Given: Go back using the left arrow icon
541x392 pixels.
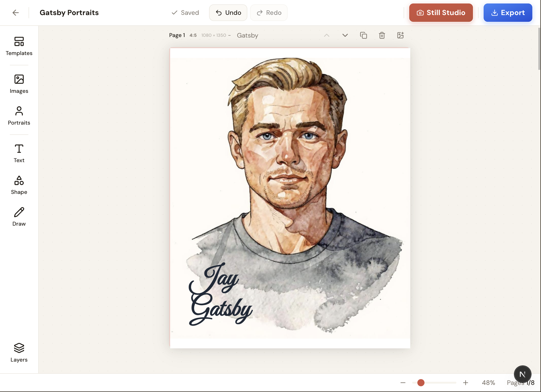Looking at the screenshot, I should tap(16, 13).
